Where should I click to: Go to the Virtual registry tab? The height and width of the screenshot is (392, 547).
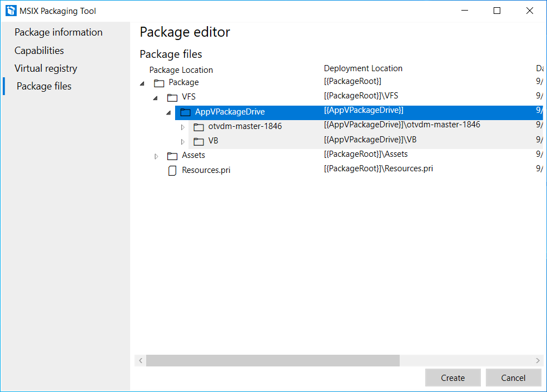46,68
